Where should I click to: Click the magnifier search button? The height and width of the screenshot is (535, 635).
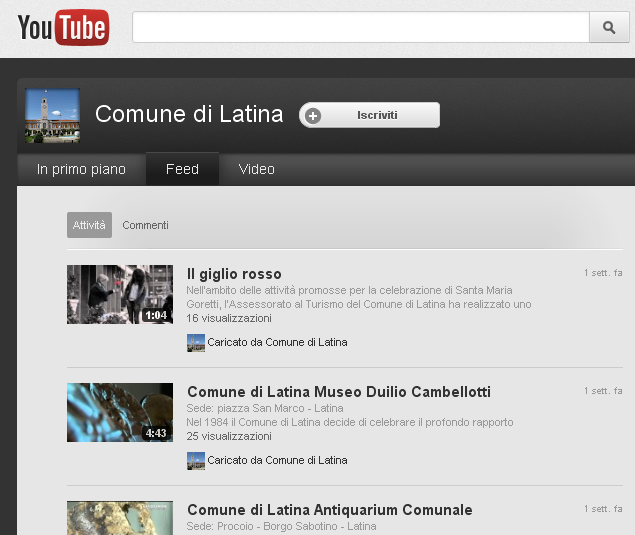coord(609,27)
